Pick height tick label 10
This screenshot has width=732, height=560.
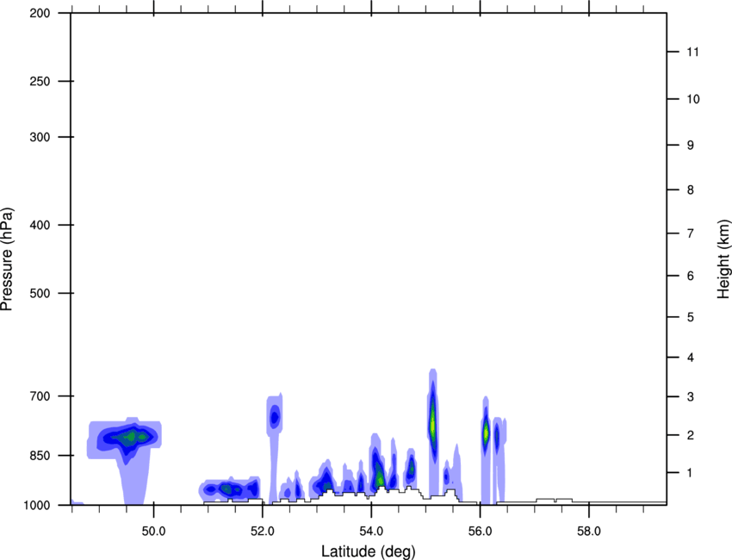click(692, 99)
